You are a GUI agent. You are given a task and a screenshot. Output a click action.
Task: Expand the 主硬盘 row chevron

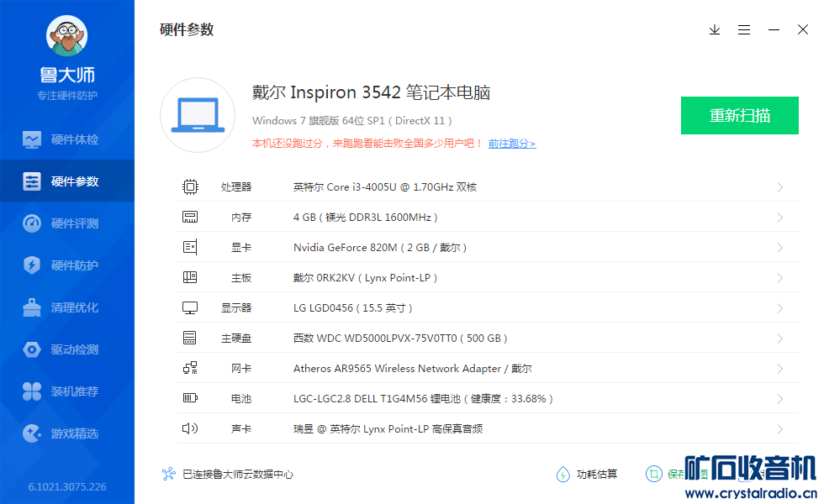pos(780,339)
